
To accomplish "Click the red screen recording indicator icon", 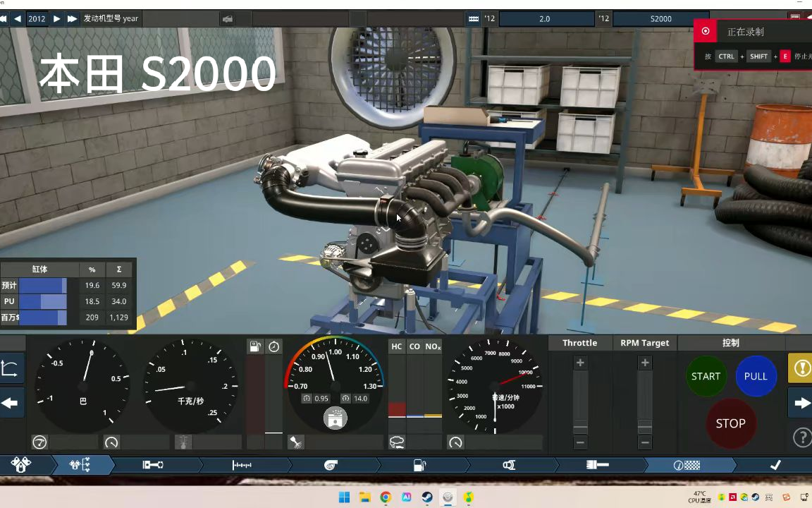I will [x=706, y=31].
